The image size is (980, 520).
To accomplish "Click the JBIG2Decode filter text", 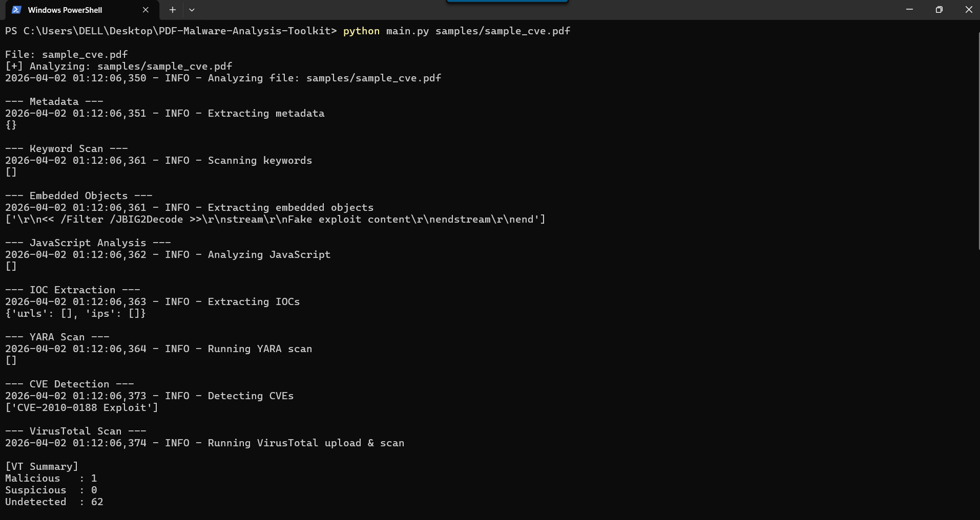I will pos(146,220).
